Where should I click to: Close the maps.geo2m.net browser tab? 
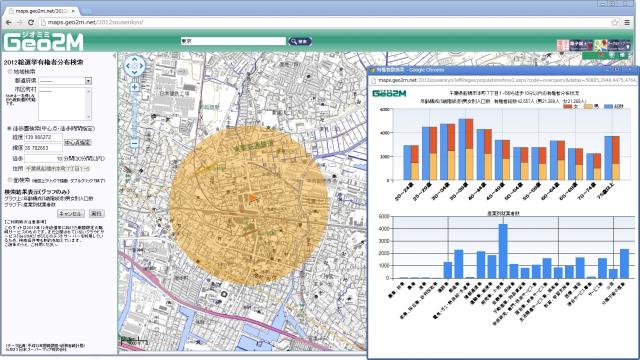pyautogui.click(x=73, y=11)
